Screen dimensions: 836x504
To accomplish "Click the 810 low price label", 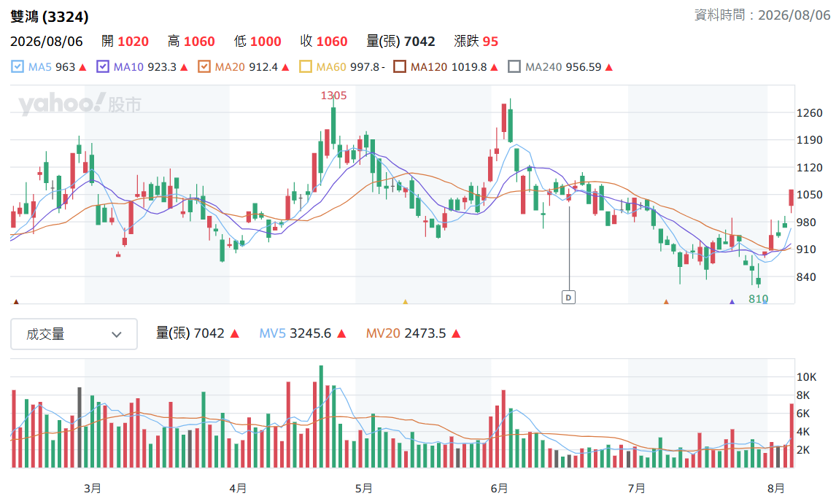I will (x=758, y=299).
